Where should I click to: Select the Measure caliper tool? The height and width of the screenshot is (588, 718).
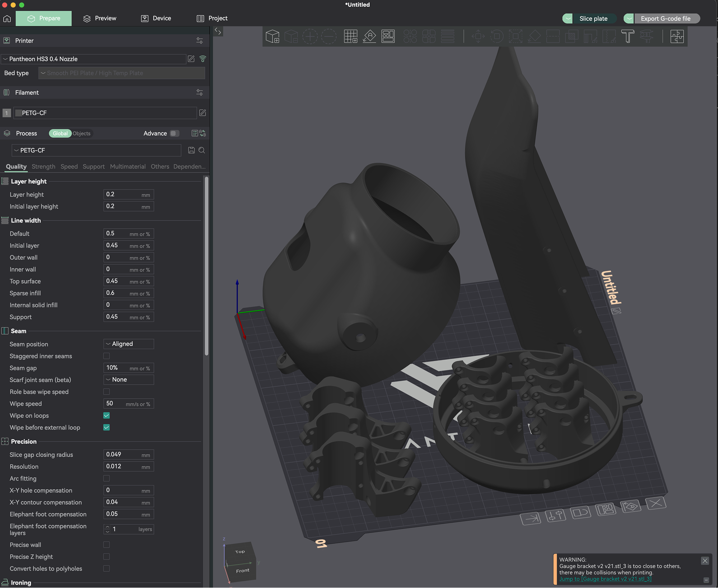click(646, 36)
